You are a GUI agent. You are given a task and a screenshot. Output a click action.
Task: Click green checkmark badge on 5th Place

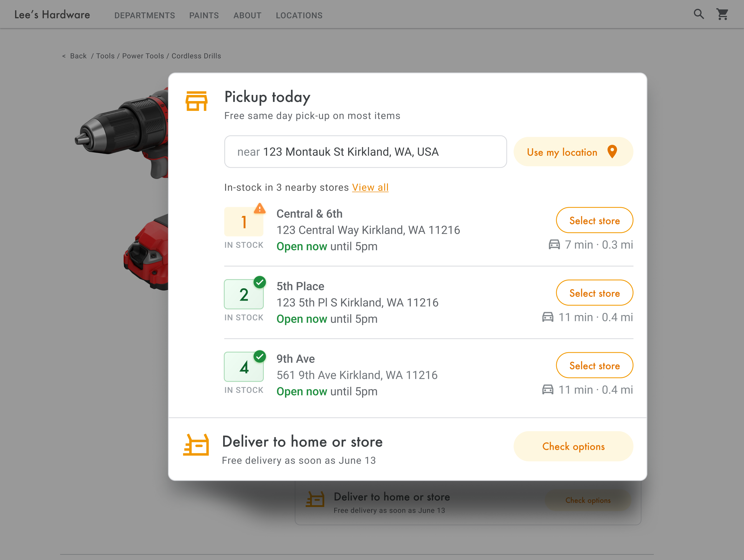click(260, 282)
